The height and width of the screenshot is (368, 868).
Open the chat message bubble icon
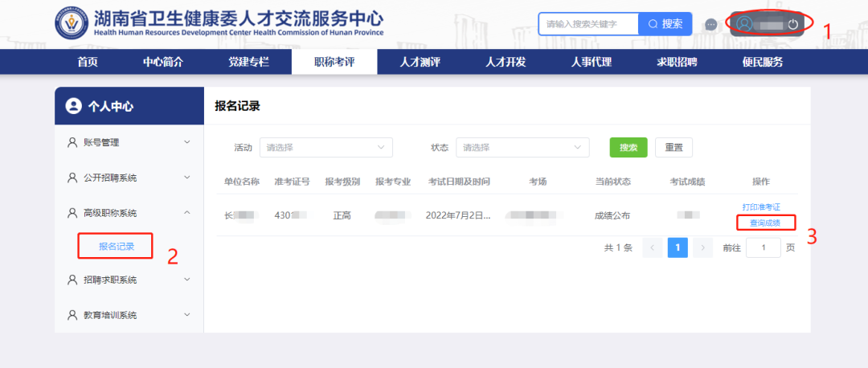(710, 24)
